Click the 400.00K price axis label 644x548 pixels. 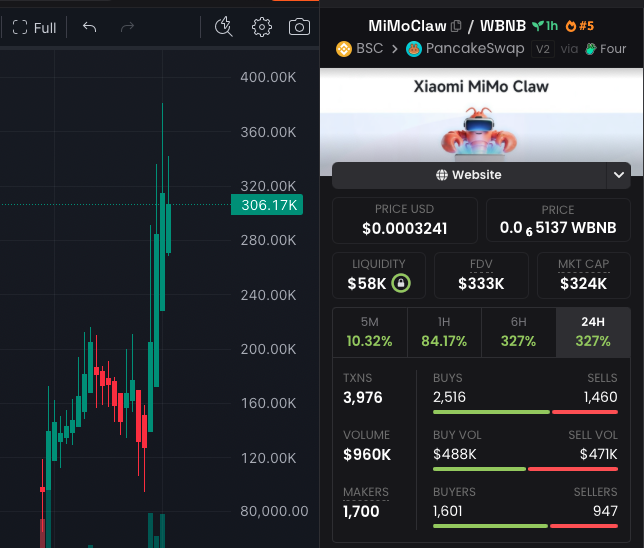pos(268,77)
